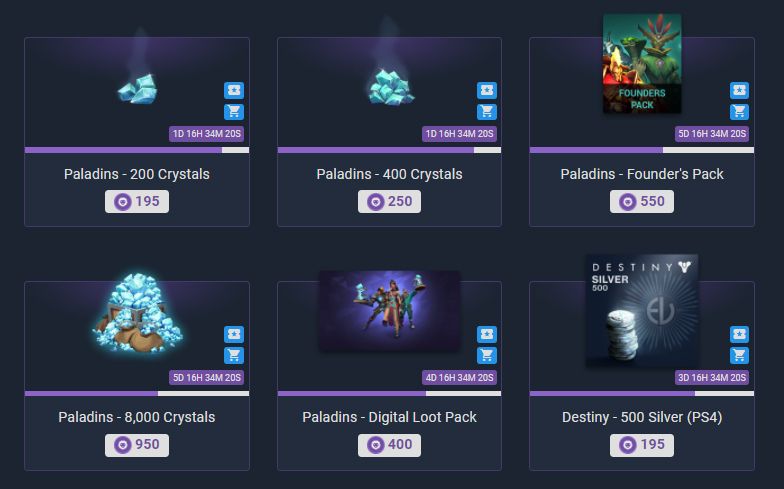The height and width of the screenshot is (489, 784).
Task: Click the Destiny Silver 500 product image
Action: [642, 311]
